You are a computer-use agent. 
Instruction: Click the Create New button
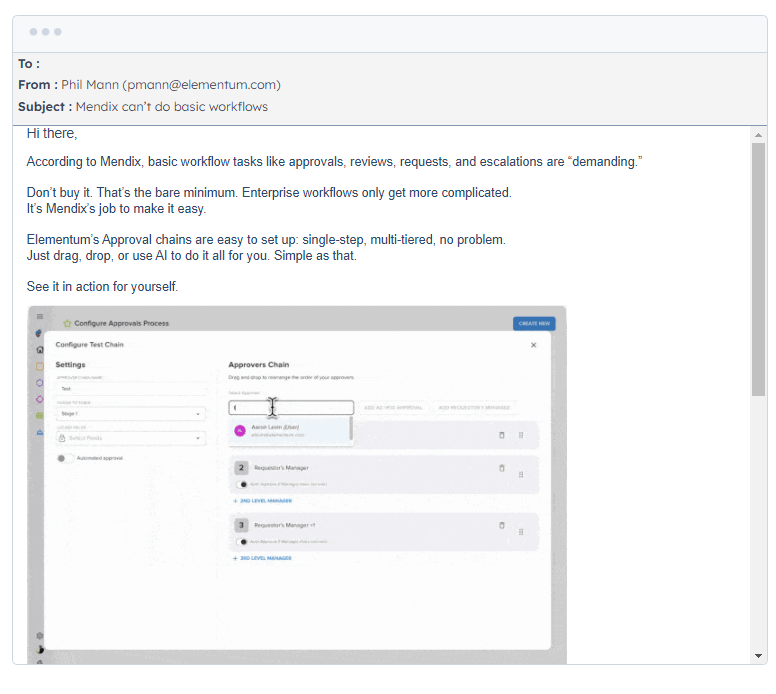[x=534, y=323]
